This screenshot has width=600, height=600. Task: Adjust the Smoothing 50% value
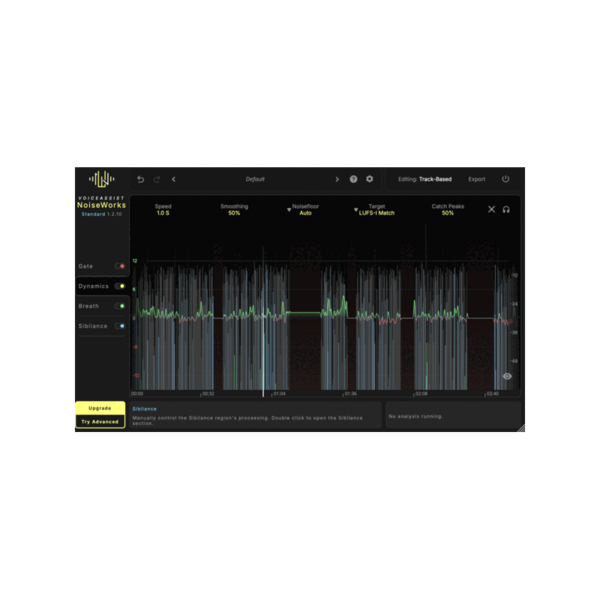234,213
